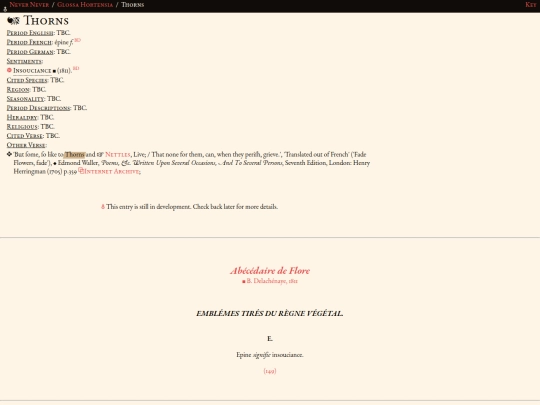
Task: Click the Period Descriptions label
Action: pos(38,108)
